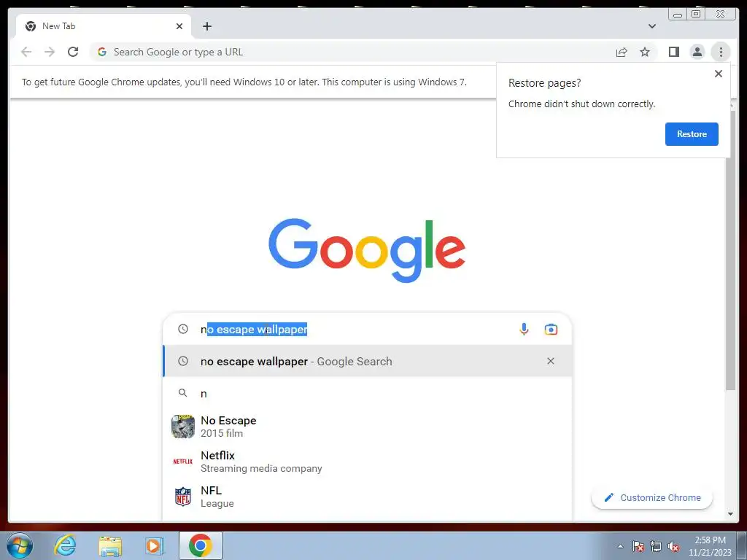Open the Action Center flag icon
747x560 pixels.
point(638,546)
